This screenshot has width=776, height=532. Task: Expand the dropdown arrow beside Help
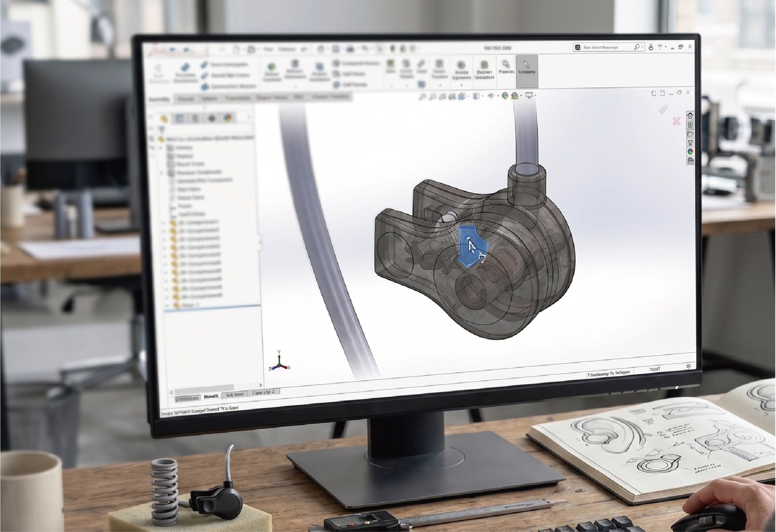(x=666, y=47)
